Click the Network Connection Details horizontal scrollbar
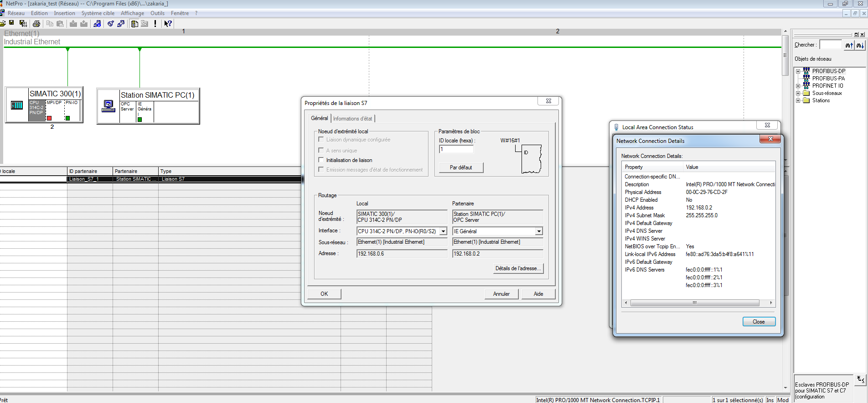The height and width of the screenshot is (403, 868). pos(694,303)
